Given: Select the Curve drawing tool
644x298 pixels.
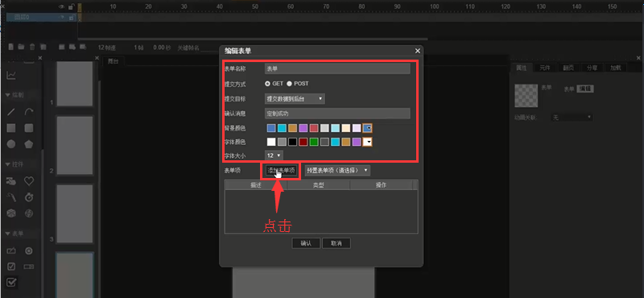Looking at the screenshot, I should (29, 112).
